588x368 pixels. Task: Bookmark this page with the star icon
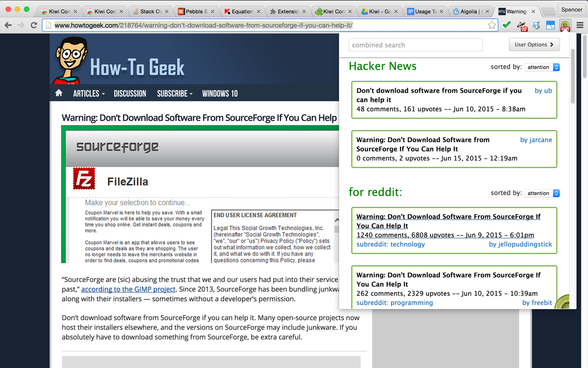(492, 25)
